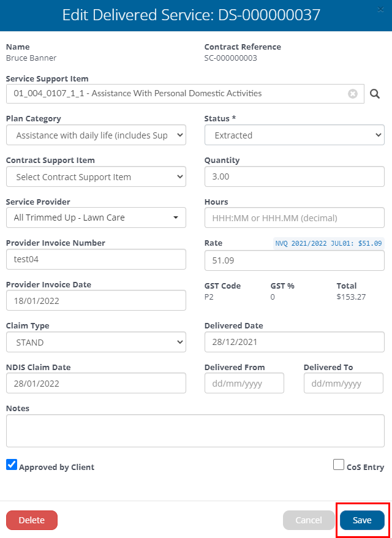Open the Plan Category dropdown

[x=96, y=135]
